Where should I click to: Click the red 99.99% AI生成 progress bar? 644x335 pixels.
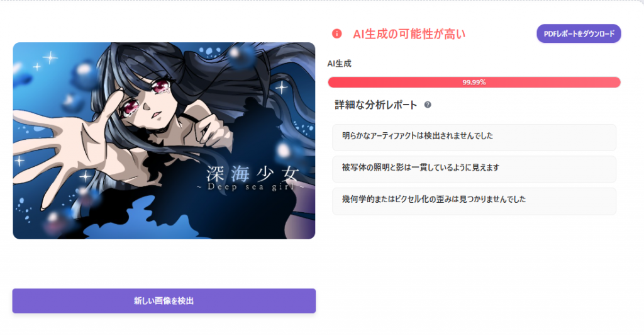(x=474, y=82)
